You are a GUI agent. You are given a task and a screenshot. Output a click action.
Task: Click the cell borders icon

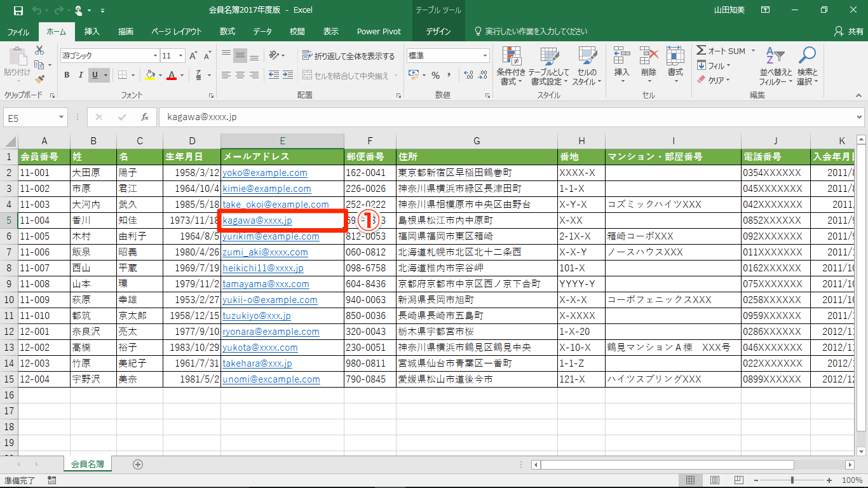tap(123, 75)
